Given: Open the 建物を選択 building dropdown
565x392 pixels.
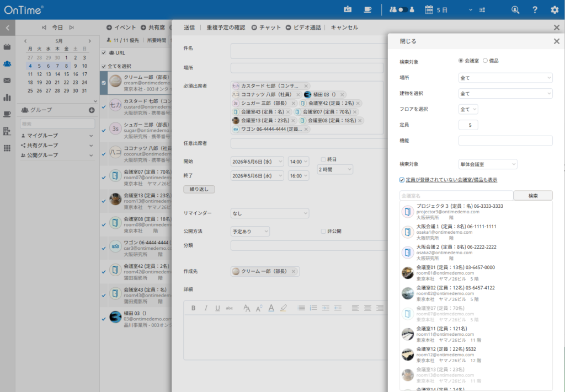Looking at the screenshot, I should tap(505, 94).
